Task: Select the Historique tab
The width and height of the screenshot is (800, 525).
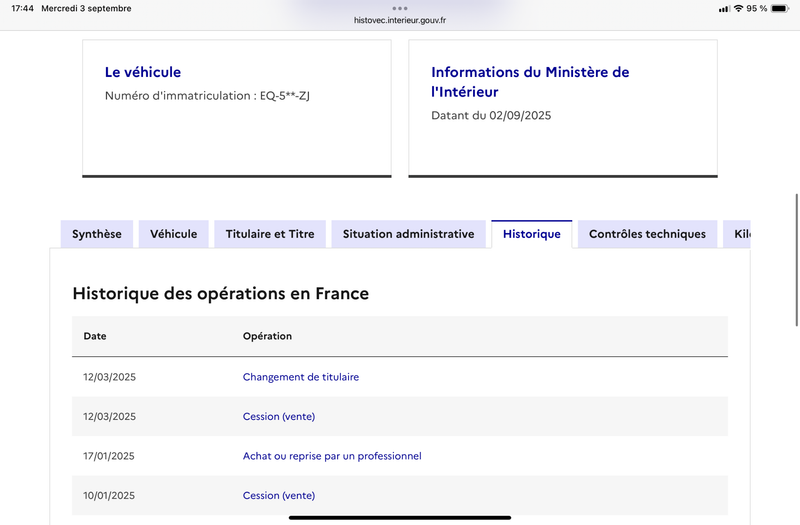Action: 532,234
